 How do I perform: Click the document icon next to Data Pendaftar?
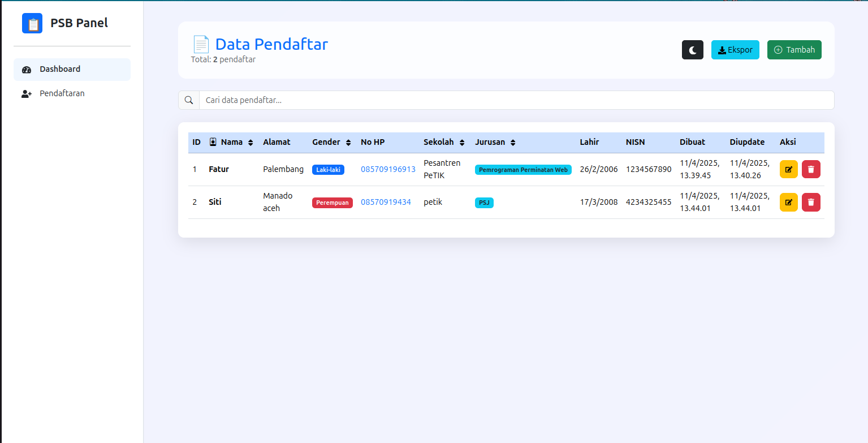tap(201, 44)
